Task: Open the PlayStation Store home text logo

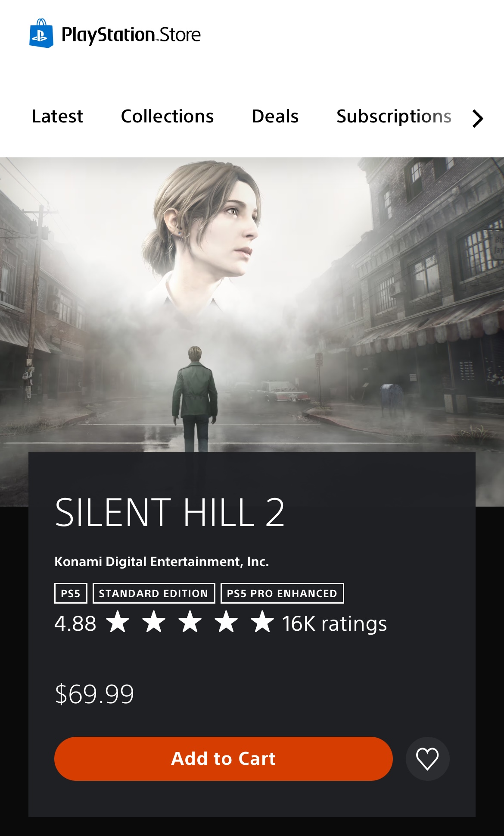Action: (131, 35)
